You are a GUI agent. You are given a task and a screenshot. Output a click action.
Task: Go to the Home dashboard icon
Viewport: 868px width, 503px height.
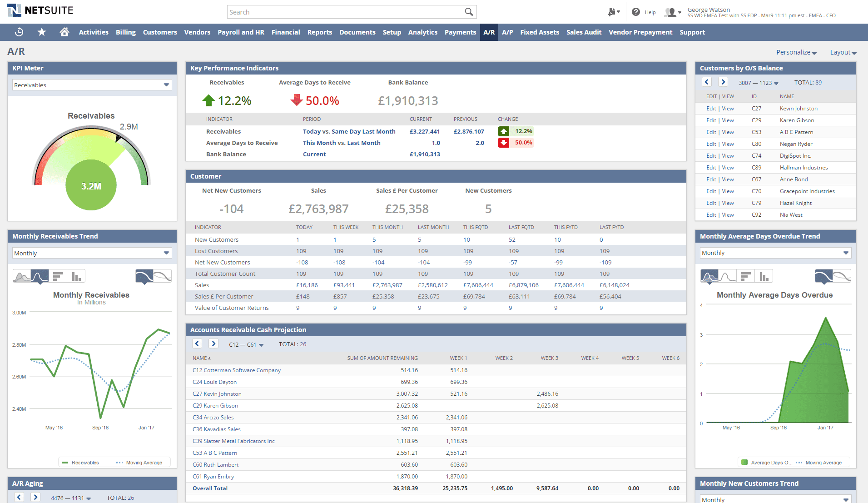click(x=64, y=32)
